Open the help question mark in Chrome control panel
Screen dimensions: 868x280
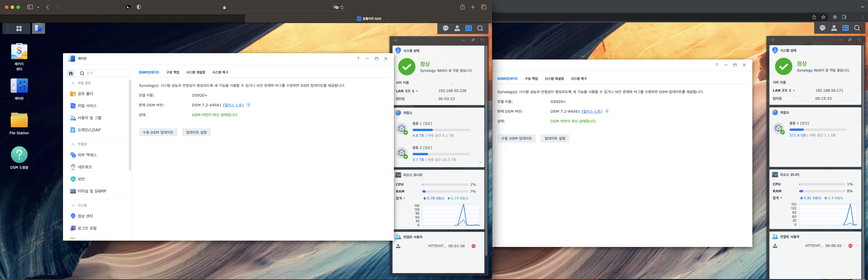[717, 65]
